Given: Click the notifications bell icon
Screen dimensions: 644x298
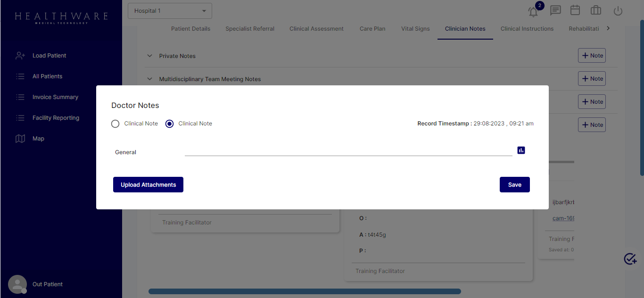Looking at the screenshot, I should [x=533, y=12].
